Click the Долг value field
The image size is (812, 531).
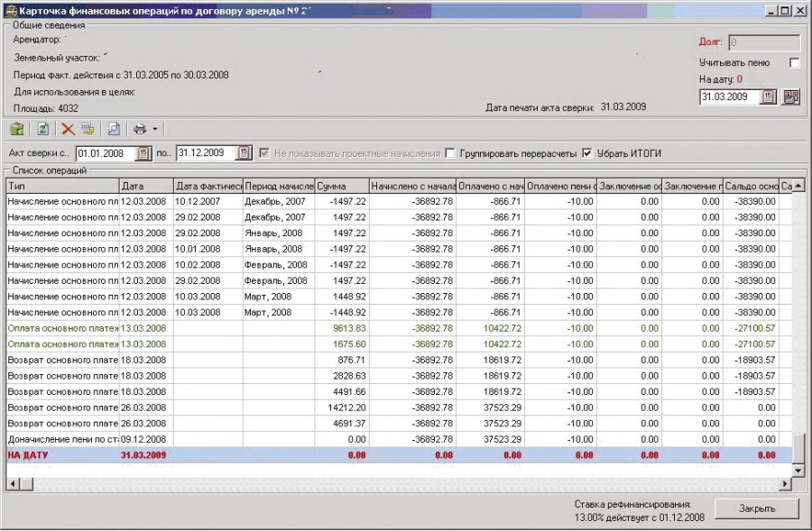coord(764,42)
